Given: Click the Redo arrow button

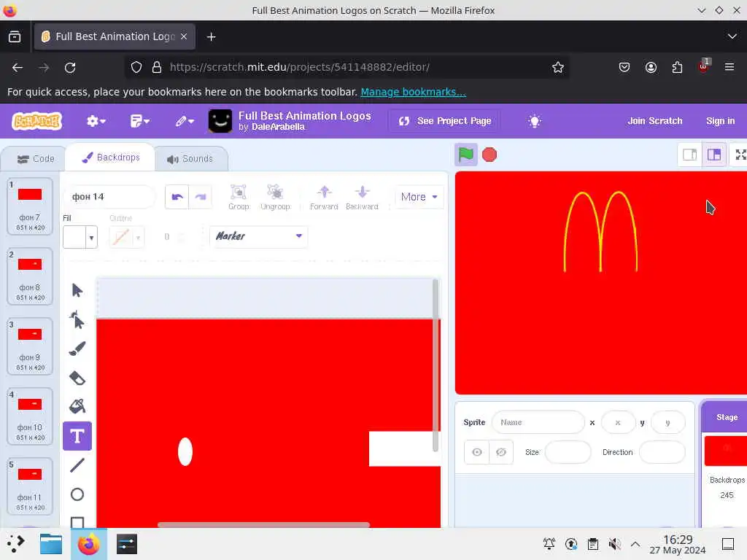Looking at the screenshot, I should tap(200, 197).
